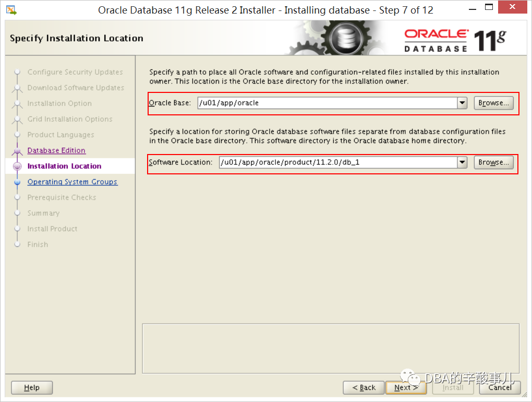Click the Installation Location step bullet icon
This screenshot has width=532, height=402.
click(x=17, y=166)
